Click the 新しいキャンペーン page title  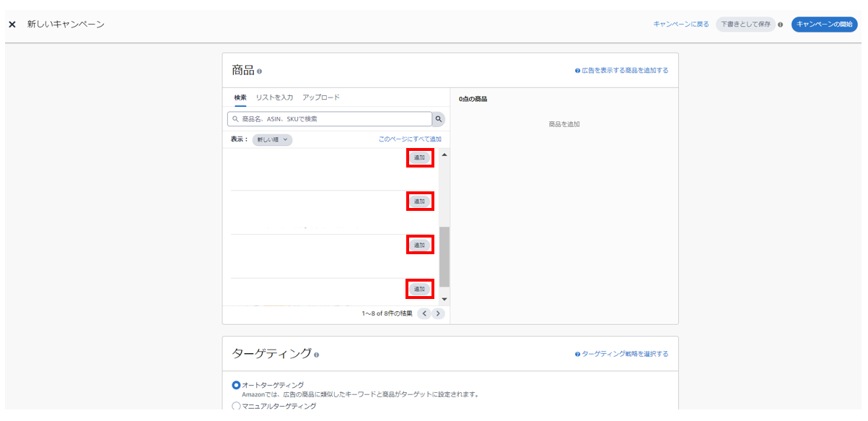pos(66,25)
